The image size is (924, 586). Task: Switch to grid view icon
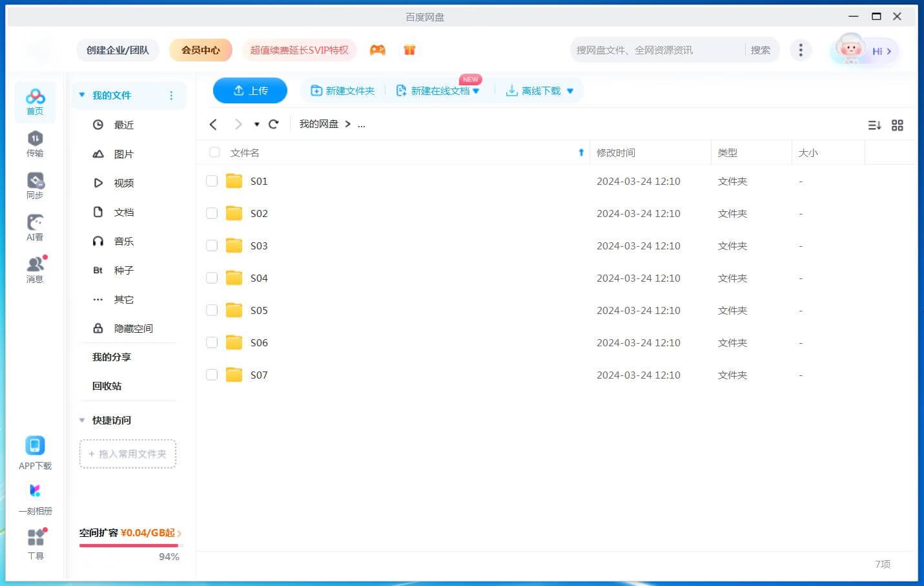click(x=897, y=125)
